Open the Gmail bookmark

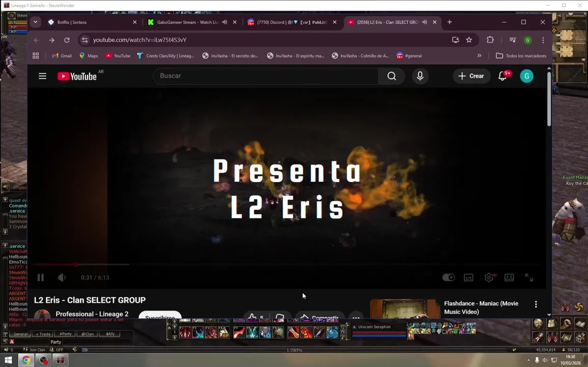tap(62, 56)
